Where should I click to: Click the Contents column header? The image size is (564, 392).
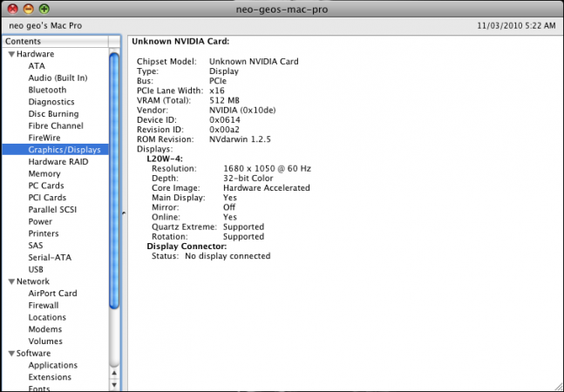pyautogui.click(x=55, y=41)
